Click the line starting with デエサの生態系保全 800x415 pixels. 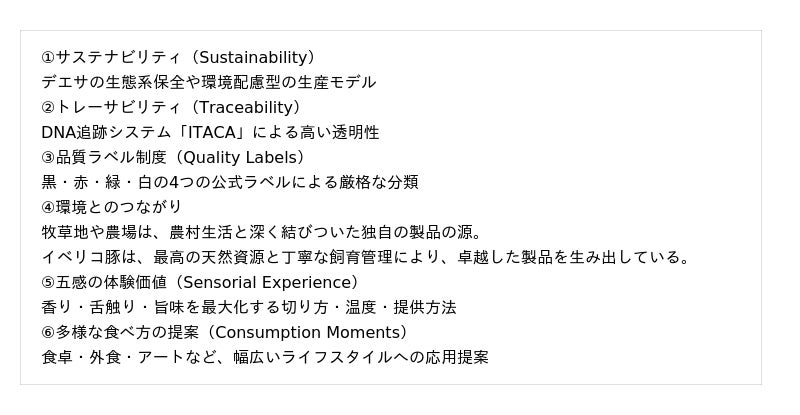click(208, 82)
